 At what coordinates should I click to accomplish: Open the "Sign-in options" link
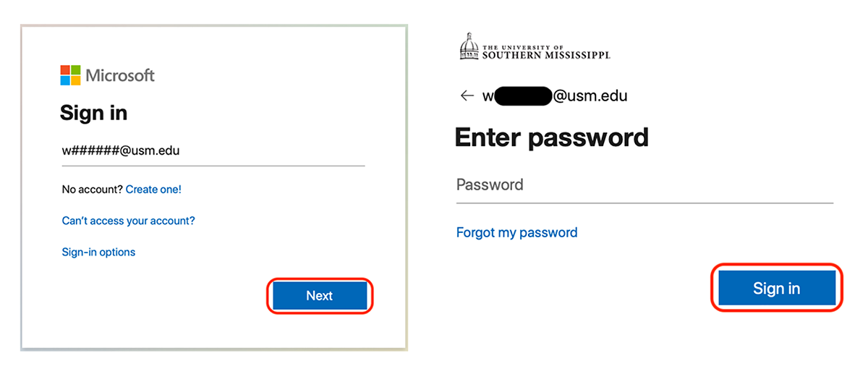click(98, 252)
